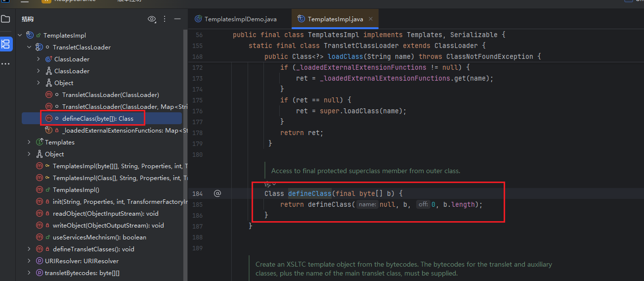The height and width of the screenshot is (281, 644).
Task: Select the TemplatesImpl.java editor tab
Action: coord(335,19)
